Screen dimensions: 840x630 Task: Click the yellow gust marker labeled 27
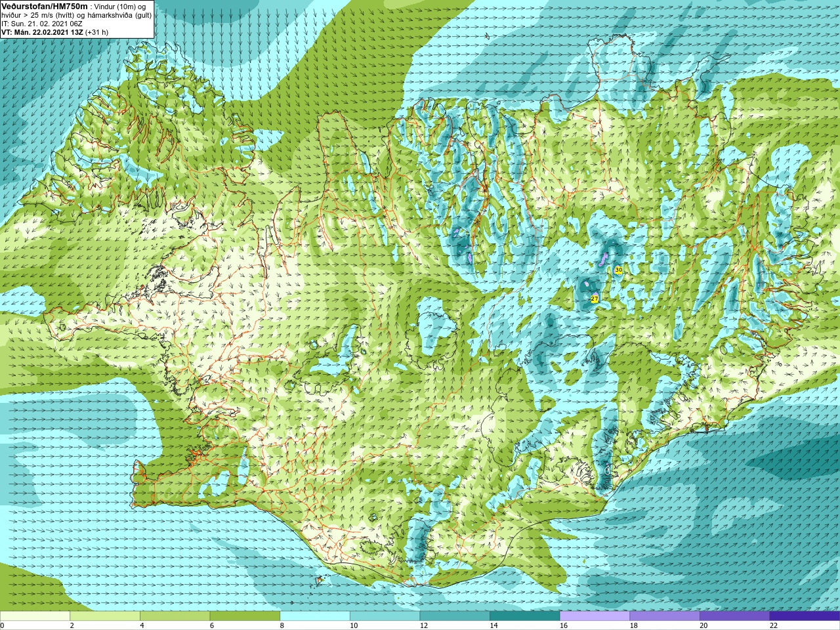595,299
